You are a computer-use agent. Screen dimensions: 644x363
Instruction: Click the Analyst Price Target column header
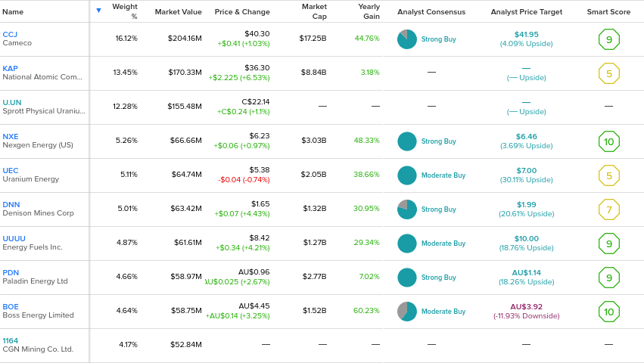coord(526,12)
